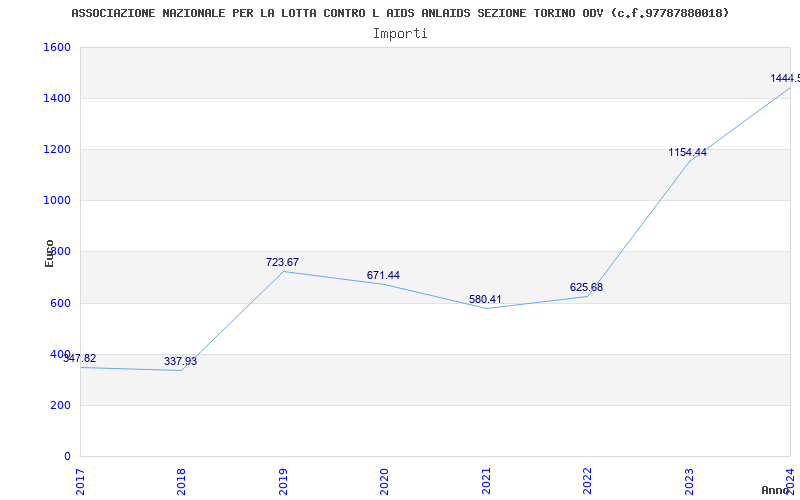The image size is (800, 500).
Task: Select the data label 1154.44
Action: pyautogui.click(x=687, y=152)
